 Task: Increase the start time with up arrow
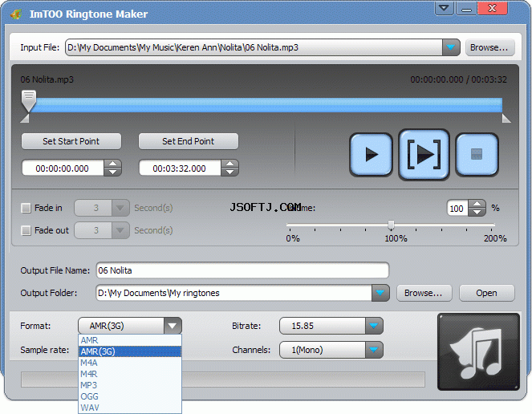coord(112,164)
